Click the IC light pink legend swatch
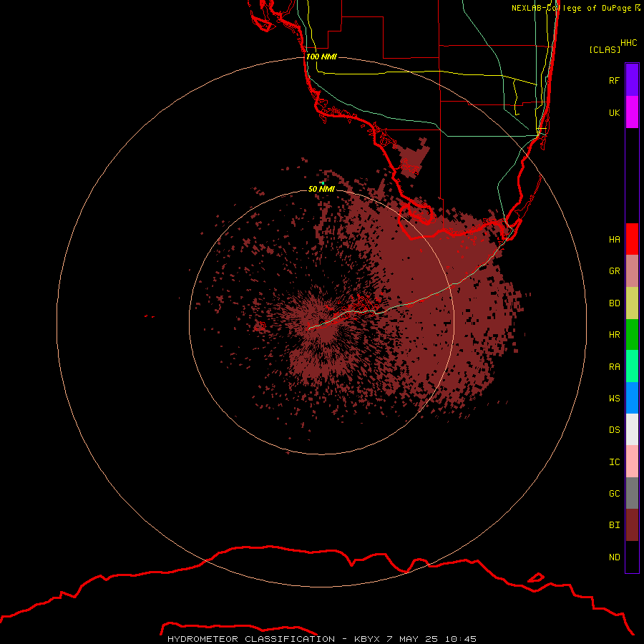 click(632, 462)
